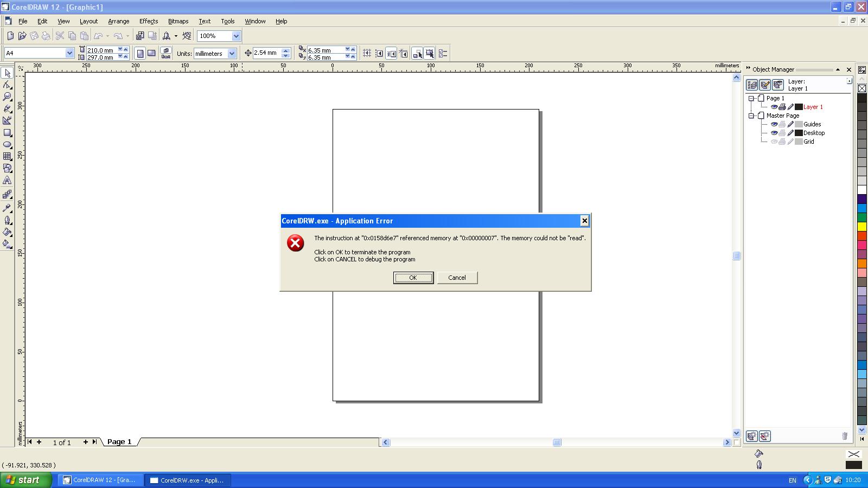
Task: Toggle Show Object Properties in Object Manager
Action: click(x=752, y=85)
